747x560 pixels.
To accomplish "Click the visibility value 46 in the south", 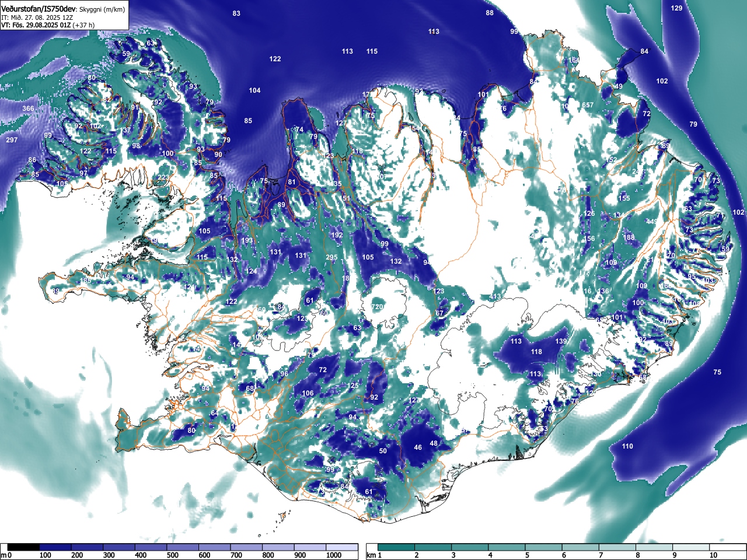I will (x=418, y=447).
